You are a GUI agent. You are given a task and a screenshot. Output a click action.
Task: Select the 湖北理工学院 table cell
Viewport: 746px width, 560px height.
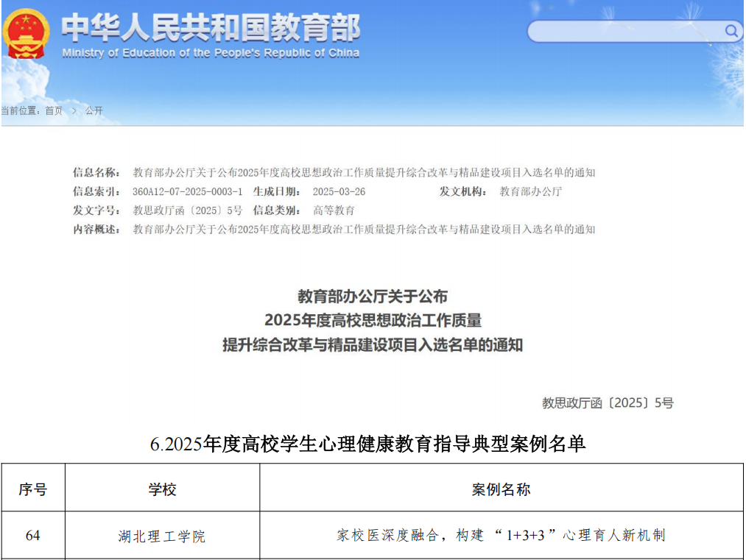162,536
